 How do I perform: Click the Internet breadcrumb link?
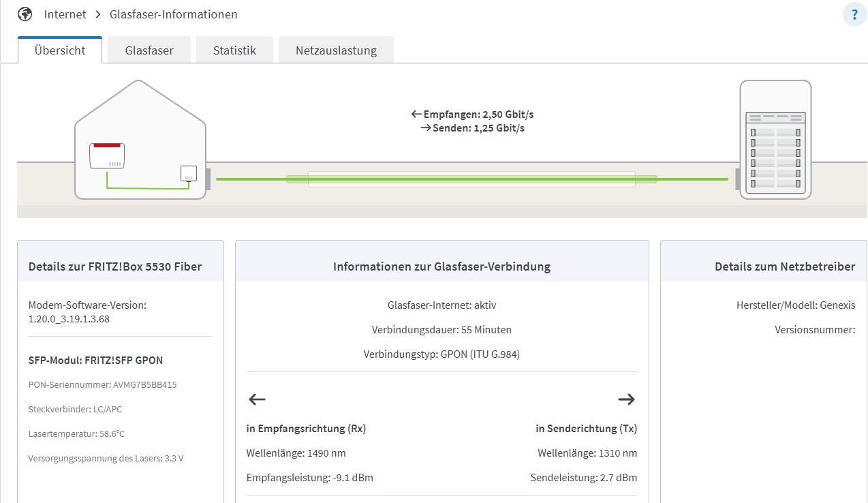coord(65,14)
